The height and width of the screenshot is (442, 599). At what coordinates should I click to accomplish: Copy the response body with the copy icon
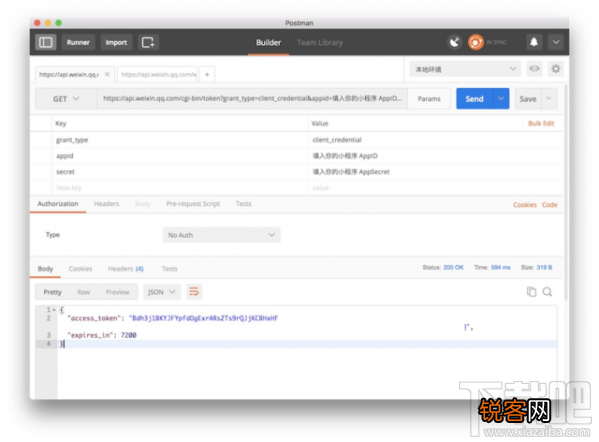tap(531, 291)
